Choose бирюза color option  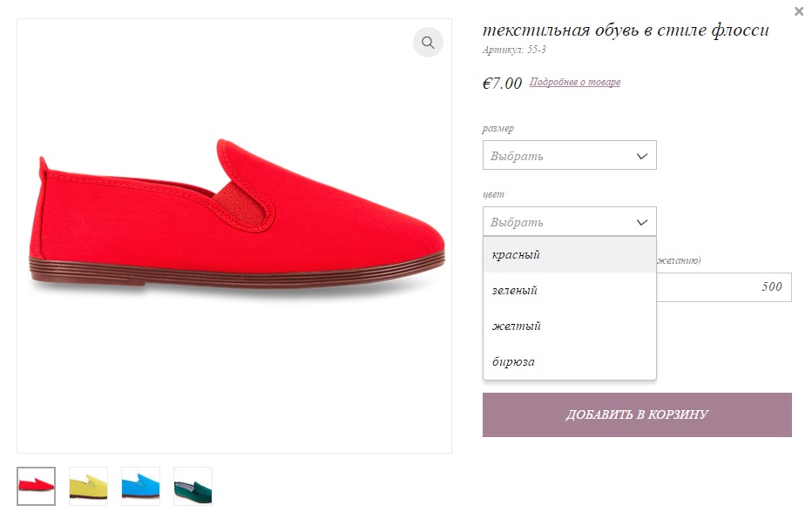[570, 362]
